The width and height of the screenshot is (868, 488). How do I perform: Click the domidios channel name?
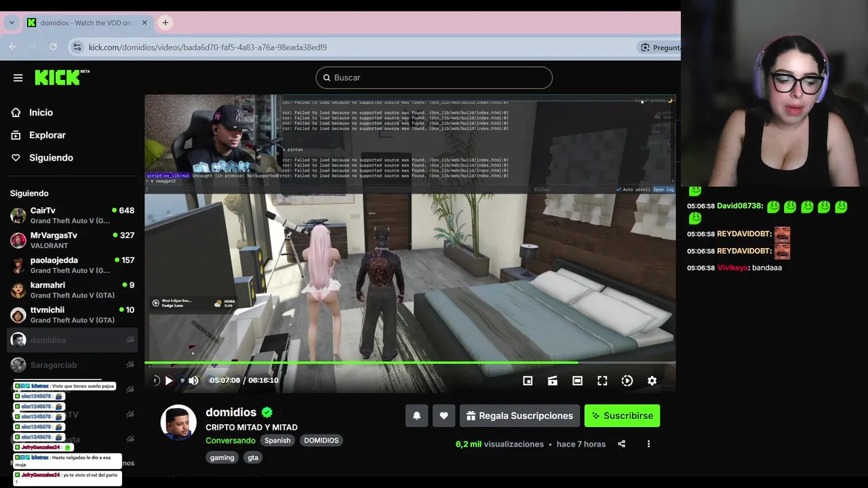coord(231,412)
